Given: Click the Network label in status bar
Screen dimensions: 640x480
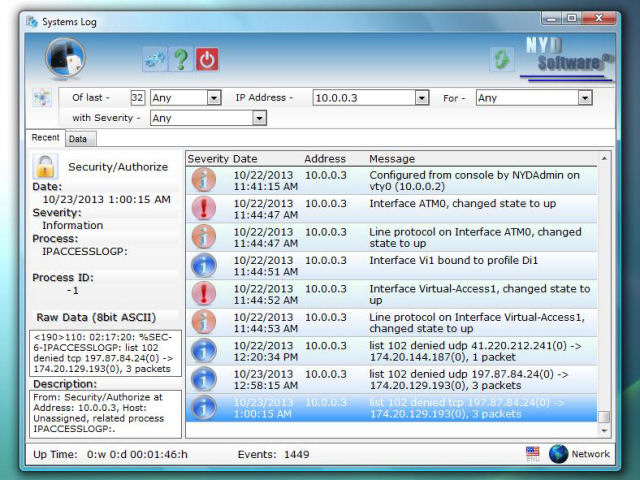Looking at the screenshot, I should [590, 454].
